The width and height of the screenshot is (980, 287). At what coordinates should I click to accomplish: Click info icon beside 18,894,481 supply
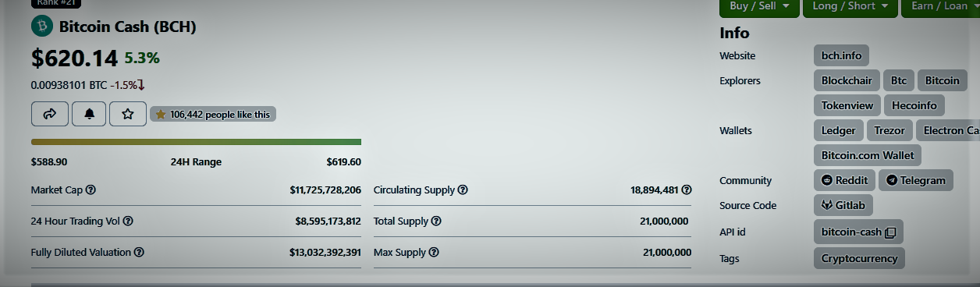click(687, 190)
